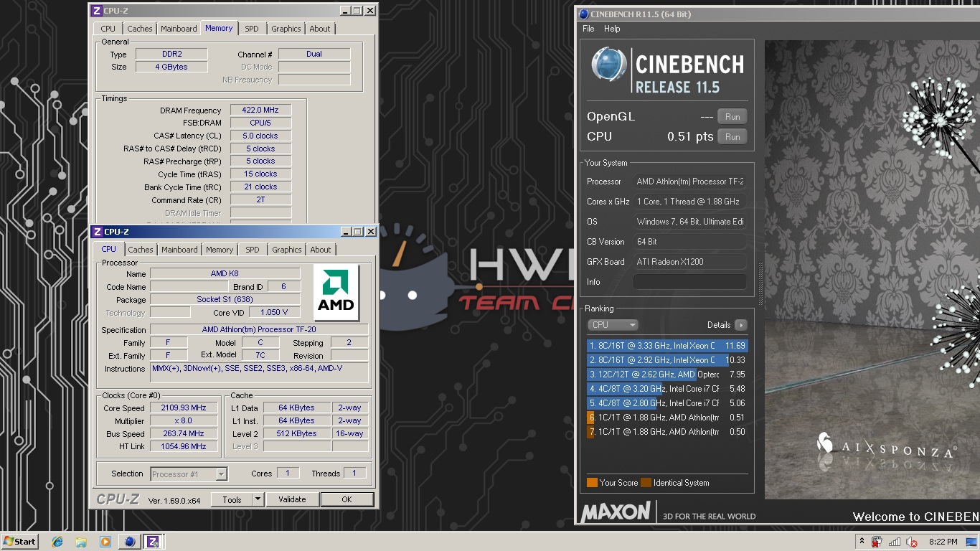Click the upper CPU-Z window title icon
The image size is (980, 551).
tap(97, 11)
